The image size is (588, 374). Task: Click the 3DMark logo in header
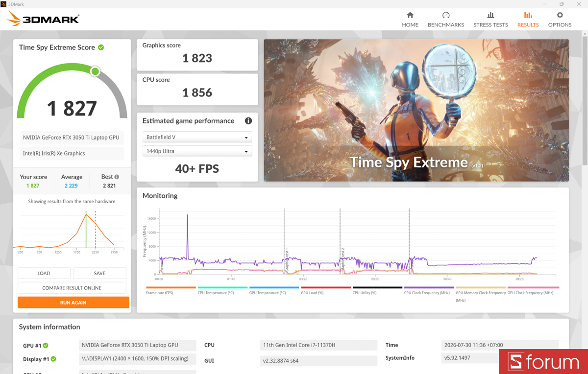pos(43,19)
